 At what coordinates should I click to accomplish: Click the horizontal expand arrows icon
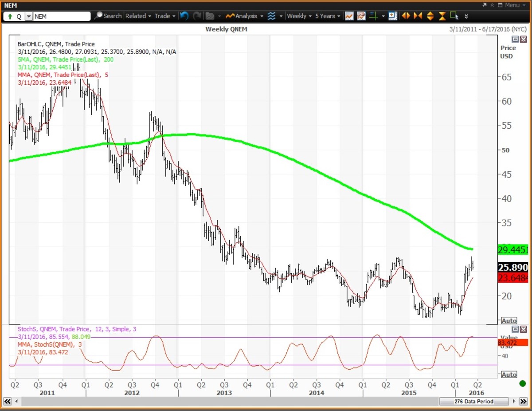point(405,16)
